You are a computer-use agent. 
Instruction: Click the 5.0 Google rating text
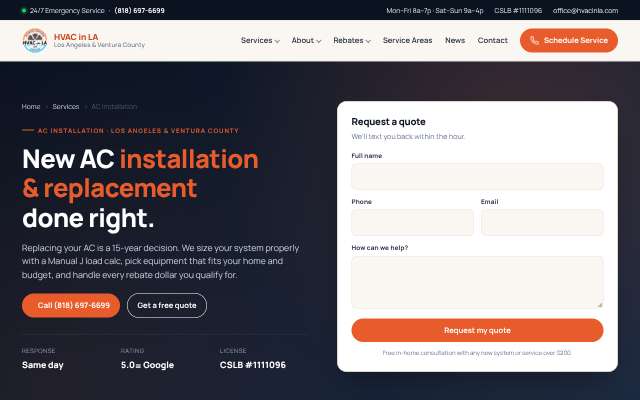point(147,365)
